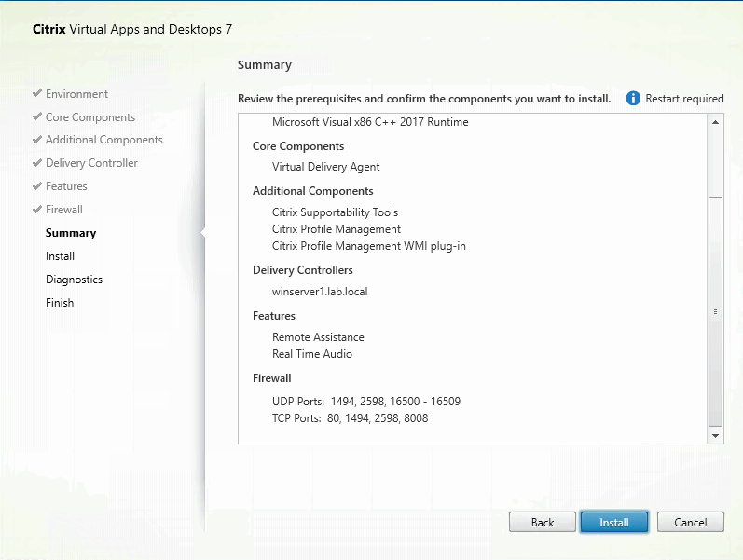The height and width of the screenshot is (560, 743).
Task: Click the scroll up arrow in summary list
Action: tap(716, 122)
